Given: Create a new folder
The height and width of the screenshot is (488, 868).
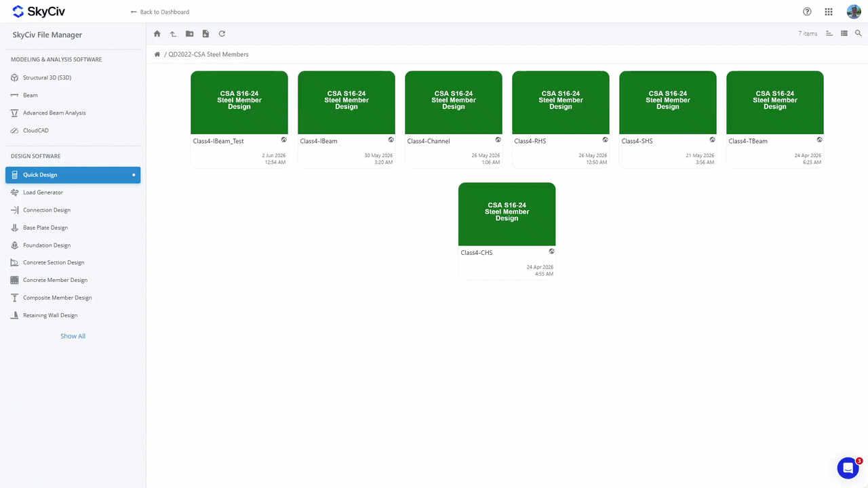Looking at the screenshot, I should pyautogui.click(x=189, y=34).
